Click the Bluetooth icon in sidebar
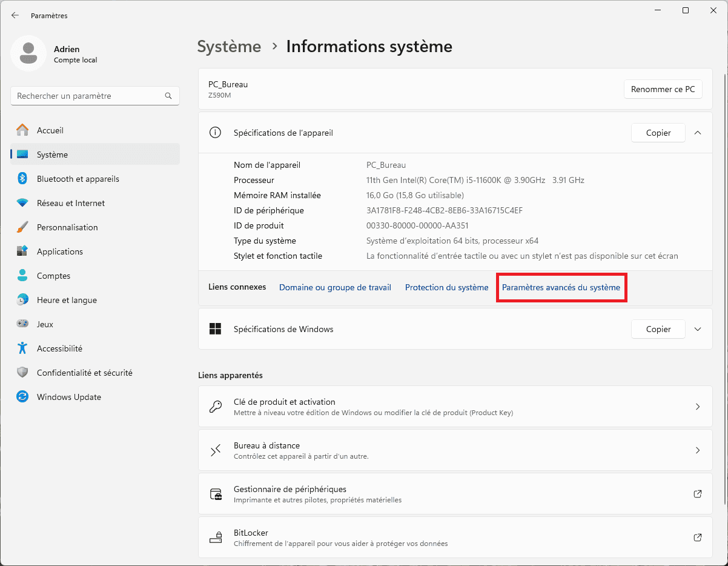This screenshot has width=728, height=566. (x=22, y=179)
